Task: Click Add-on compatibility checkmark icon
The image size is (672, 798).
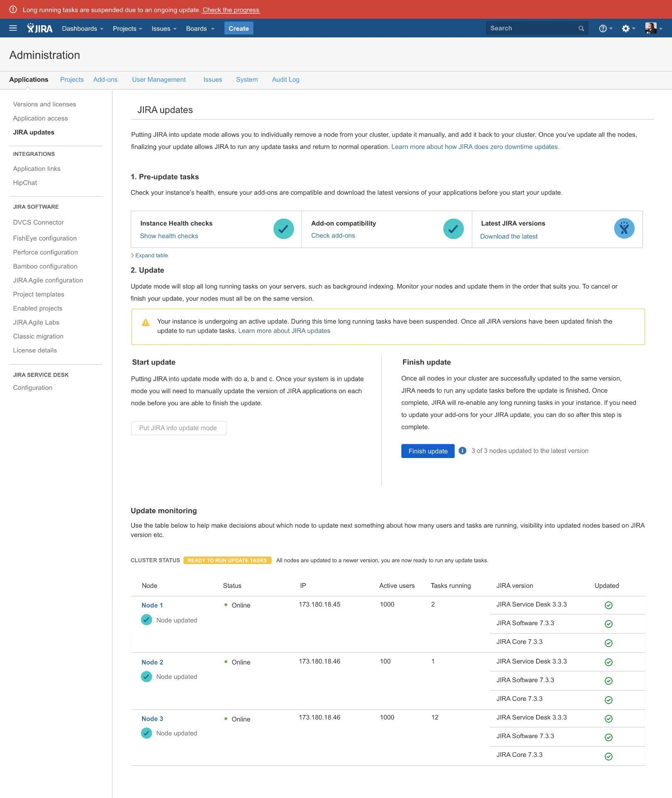Action: (x=454, y=229)
